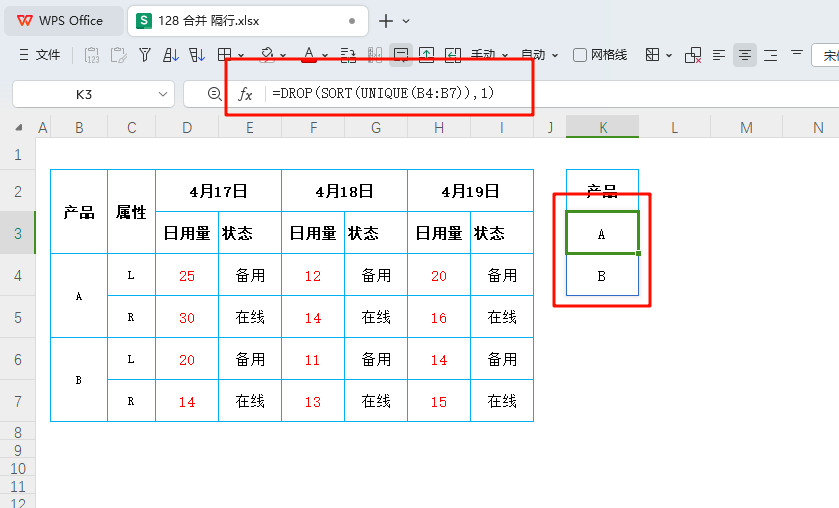The width and height of the screenshot is (839, 508).
Task: Open the 自动 dropdown
Action: (x=539, y=55)
